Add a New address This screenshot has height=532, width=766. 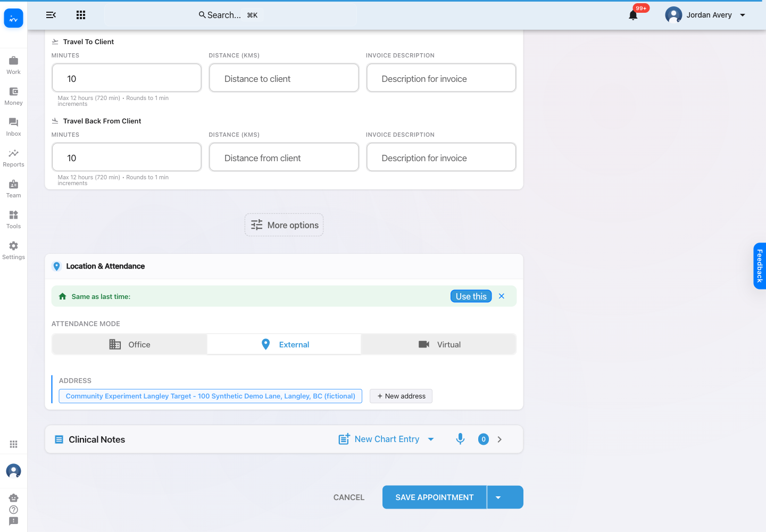(401, 396)
